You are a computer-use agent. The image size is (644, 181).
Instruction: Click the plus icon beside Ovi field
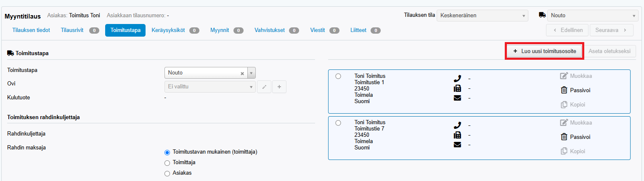tap(279, 87)
